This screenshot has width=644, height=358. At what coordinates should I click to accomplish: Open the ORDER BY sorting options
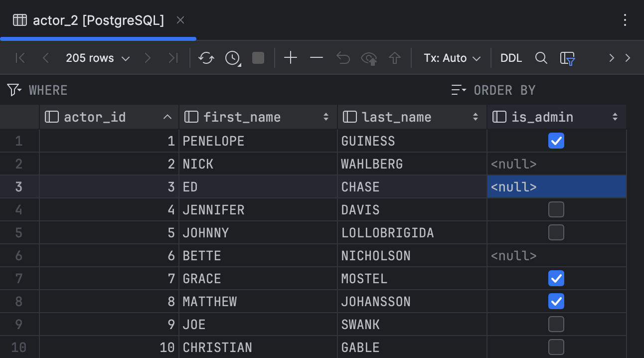(458, 90)
